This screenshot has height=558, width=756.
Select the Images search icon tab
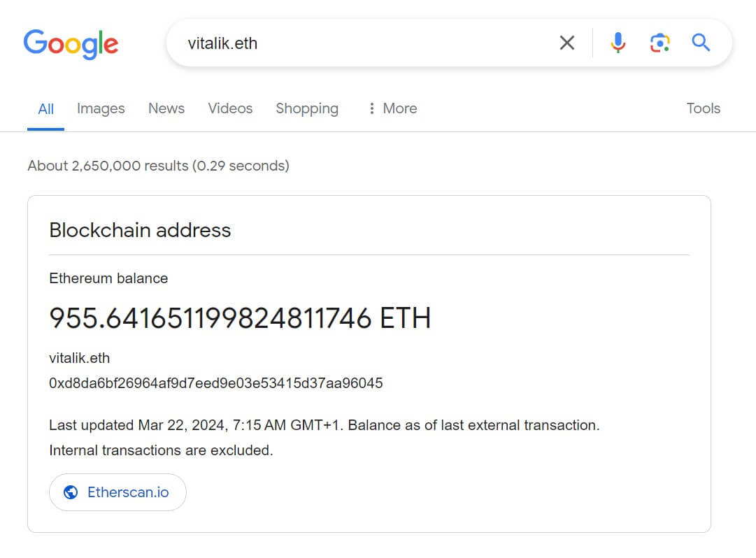(100, 108)
